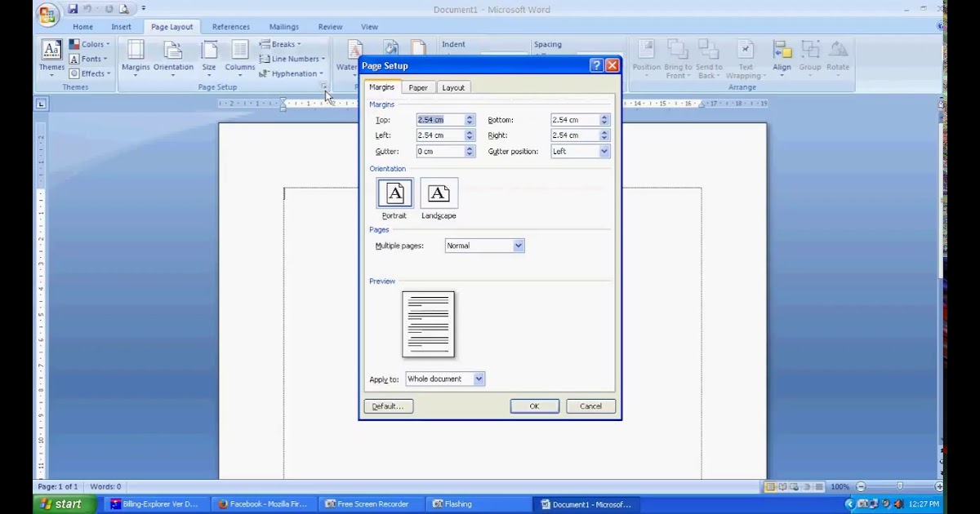Expand the theme Fonts dropdown
This screenshot has height=514, width=980.
pos(88,59)
